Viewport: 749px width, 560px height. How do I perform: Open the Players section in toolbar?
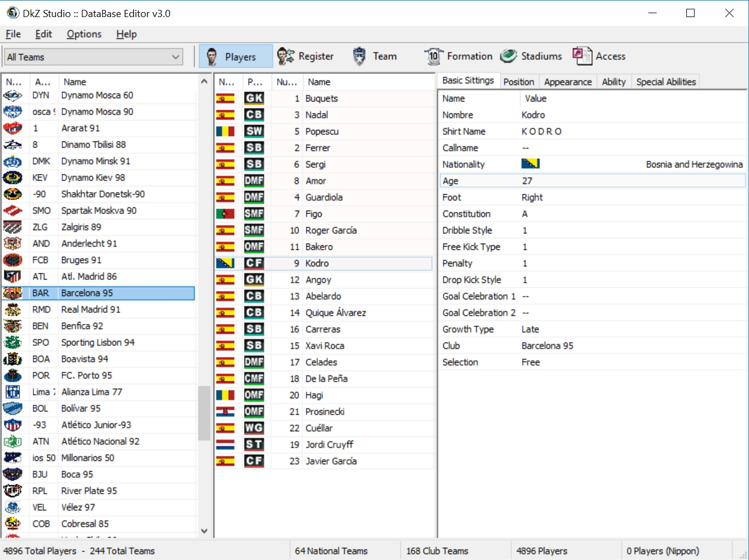[235, 56]
